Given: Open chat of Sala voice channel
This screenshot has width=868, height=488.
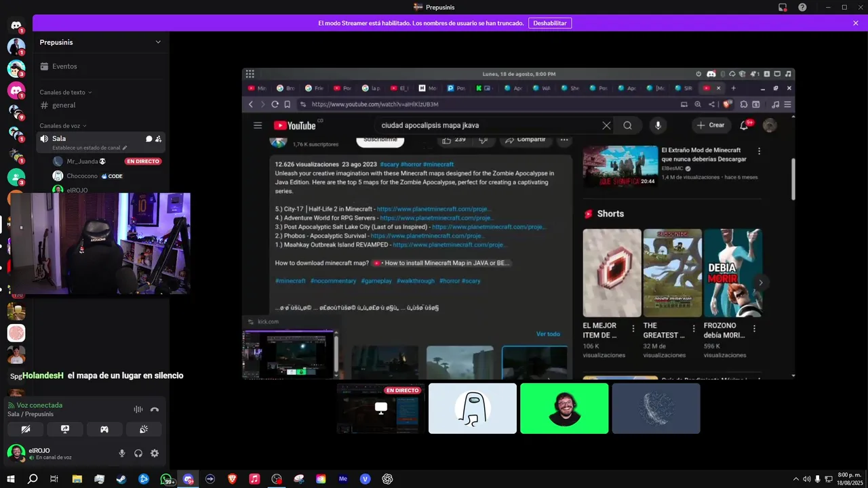Looking at the screenshot, I should [149, 139].
